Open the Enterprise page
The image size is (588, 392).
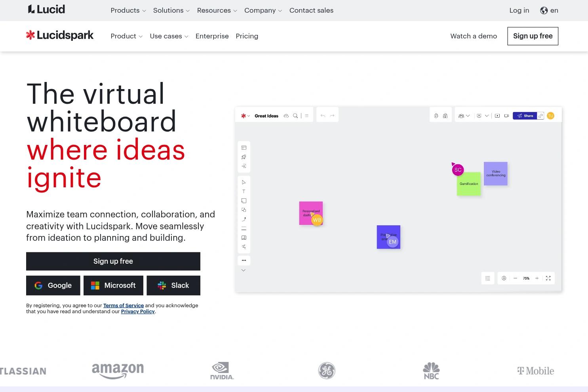click(212, 36)
